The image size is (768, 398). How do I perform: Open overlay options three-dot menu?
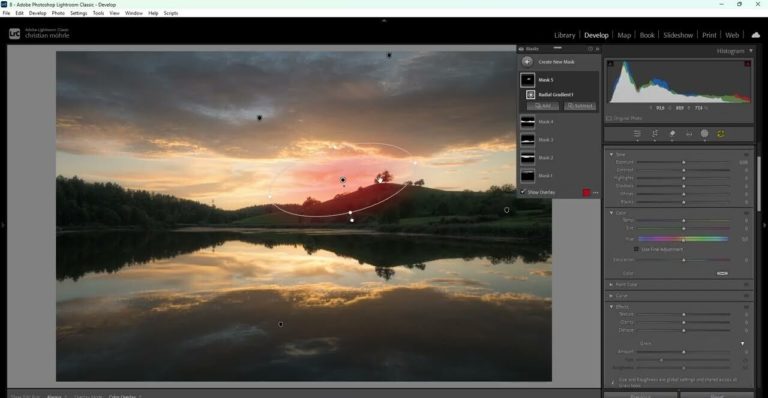pyautogui.click(x=596, y=193)
